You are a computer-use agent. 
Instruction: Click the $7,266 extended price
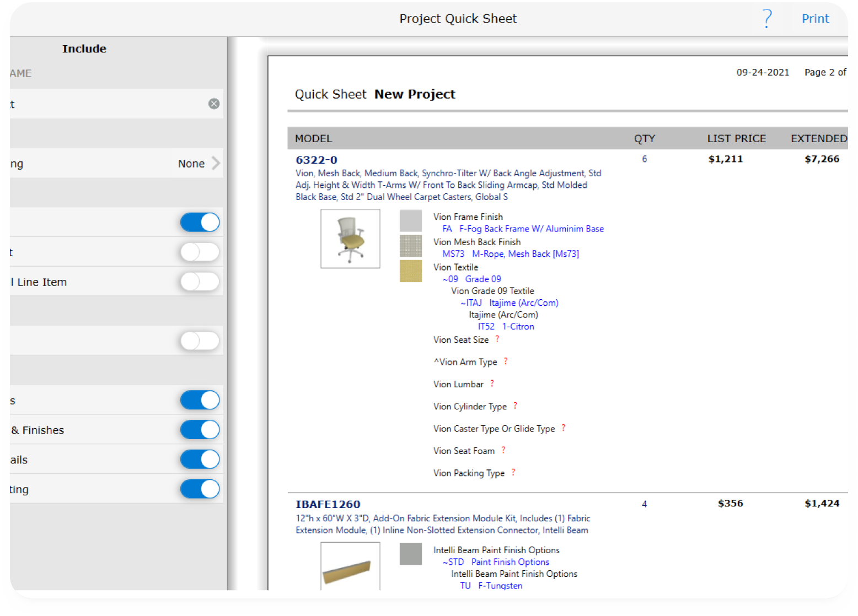point(822,159)
